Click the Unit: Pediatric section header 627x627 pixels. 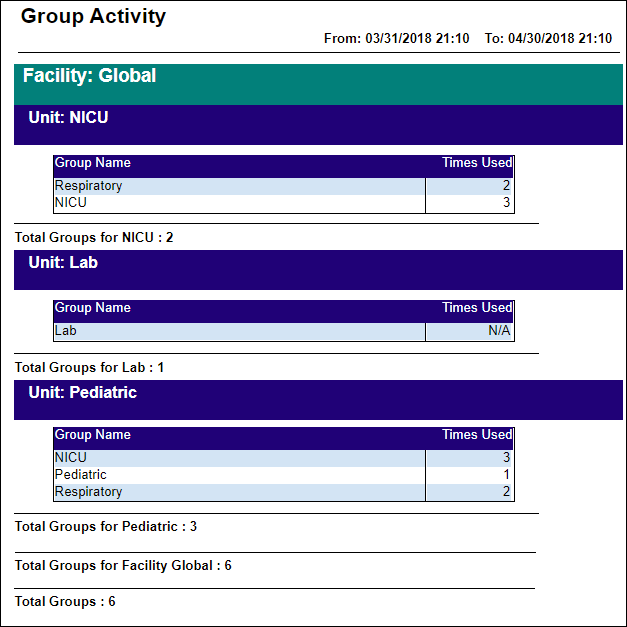click(318, 400)
